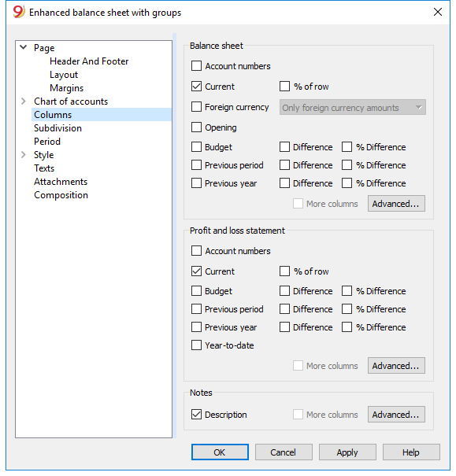Viewport: 456px width, 476px height.
Task: Uncheck Current in Balance sheet section
Action: [x=197, y=87]
